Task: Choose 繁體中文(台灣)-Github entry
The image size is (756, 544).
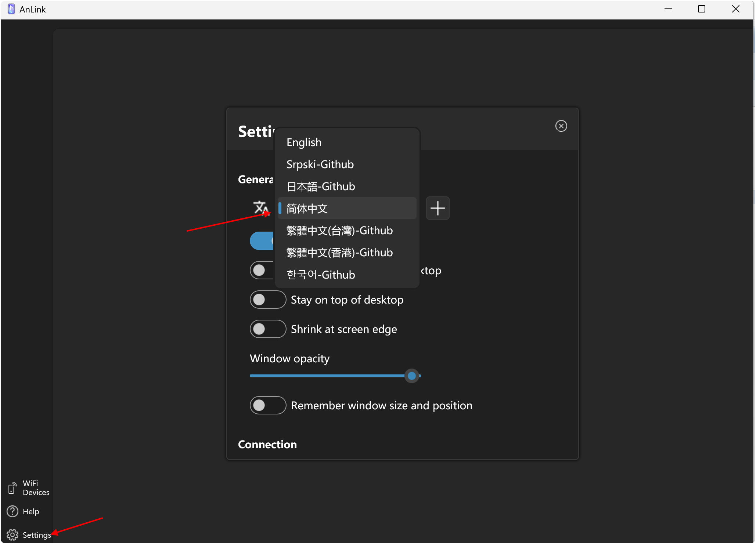Action: coord(339,231)
